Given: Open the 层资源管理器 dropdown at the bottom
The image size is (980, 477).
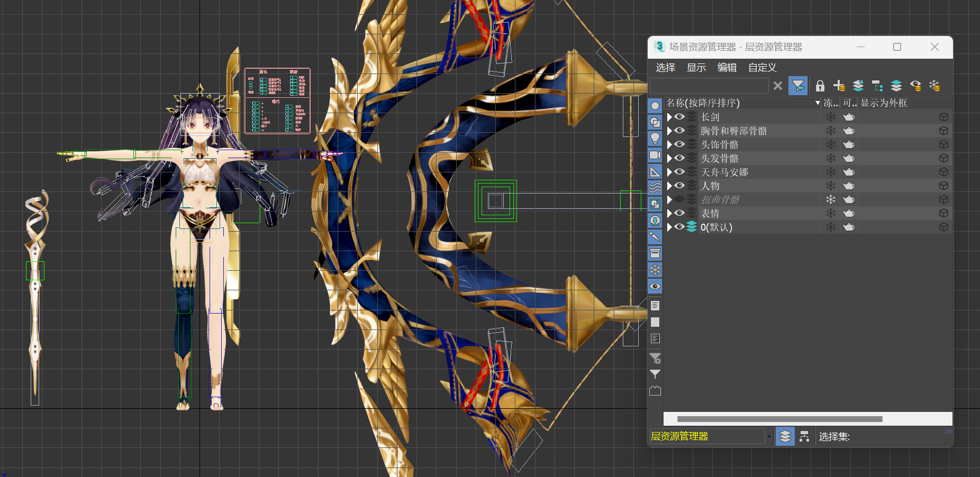Looking at the screenshot, I should (769, 437).
